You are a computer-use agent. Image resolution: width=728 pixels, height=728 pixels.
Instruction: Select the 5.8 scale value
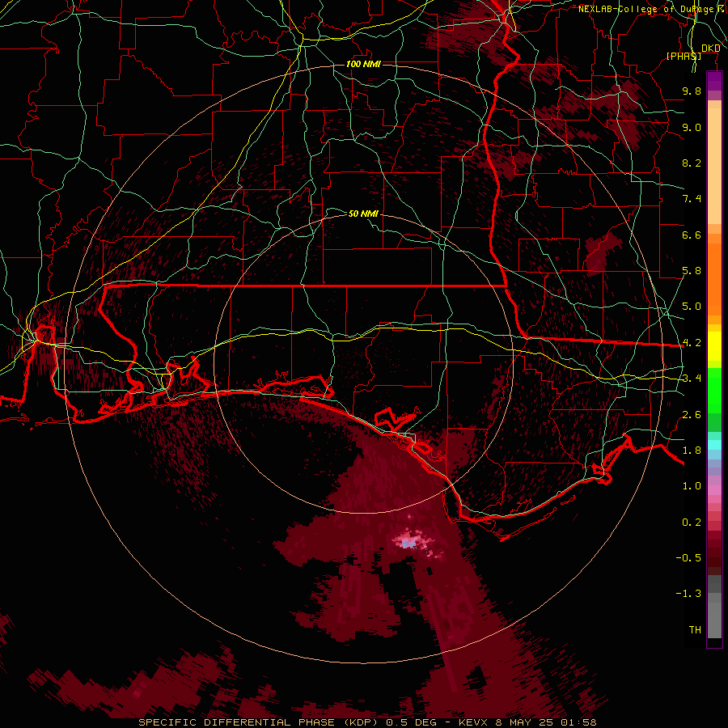[692, 271]
